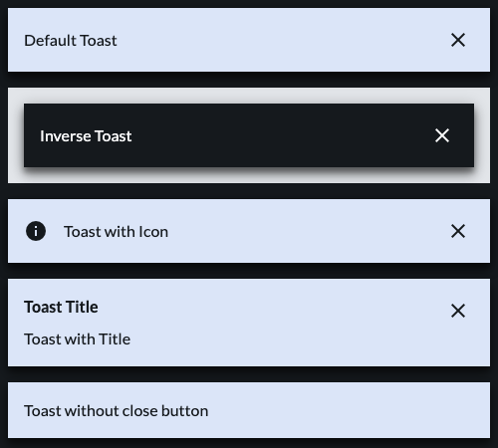
Task: Click the word 'button' in last toast
Action: coord(184,411)
